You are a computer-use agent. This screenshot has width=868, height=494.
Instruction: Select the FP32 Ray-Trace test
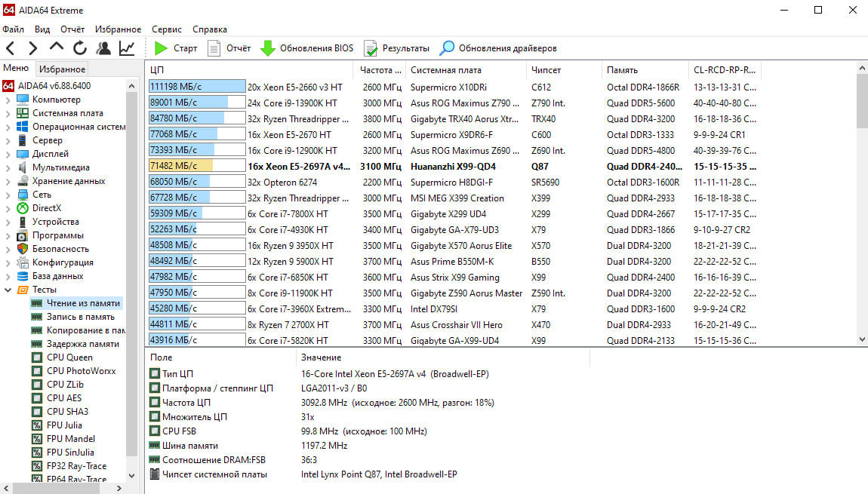[69, 466]
